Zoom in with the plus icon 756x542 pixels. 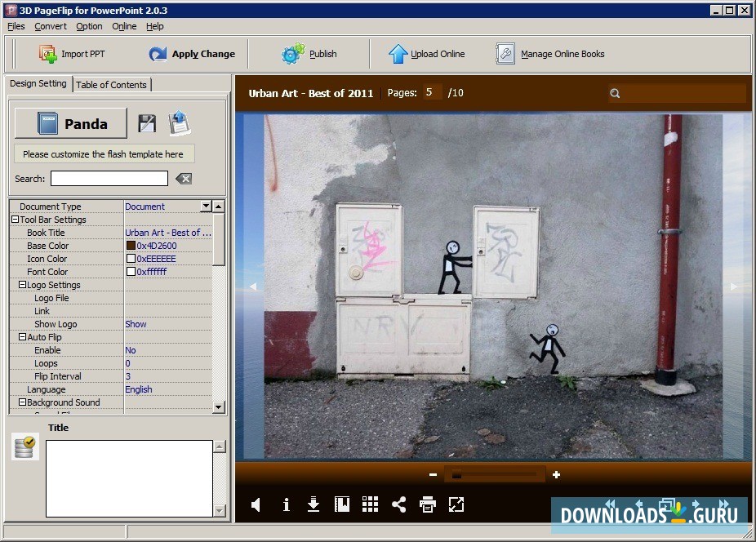[x=556, y=475]
